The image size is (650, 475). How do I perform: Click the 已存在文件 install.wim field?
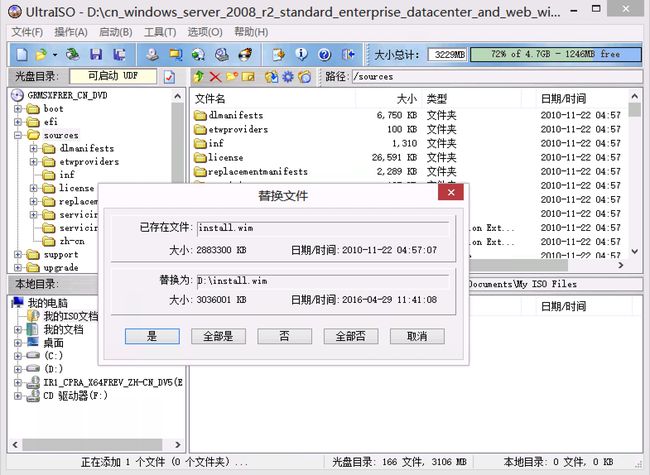click(x=323, y=228)
